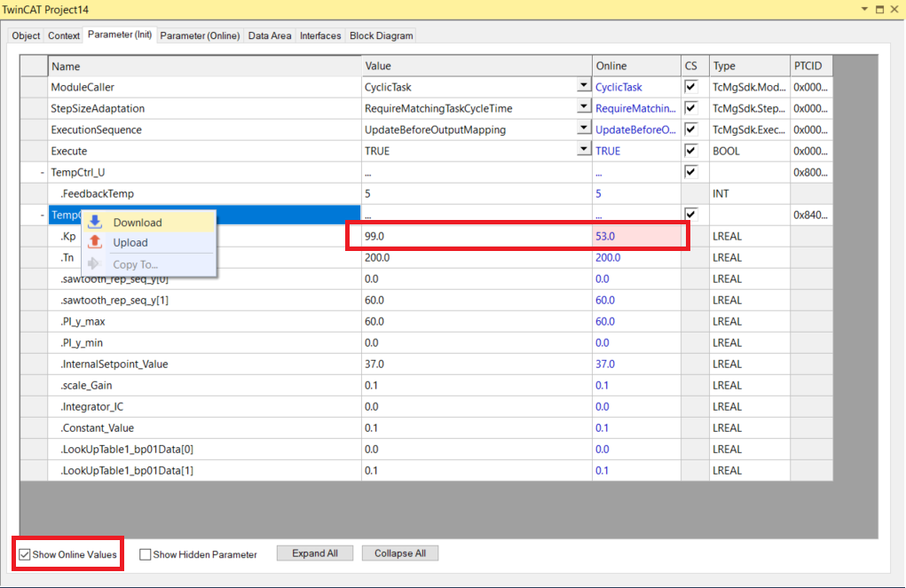Open the ModuleCaller value dropdown

click(584, 85)
